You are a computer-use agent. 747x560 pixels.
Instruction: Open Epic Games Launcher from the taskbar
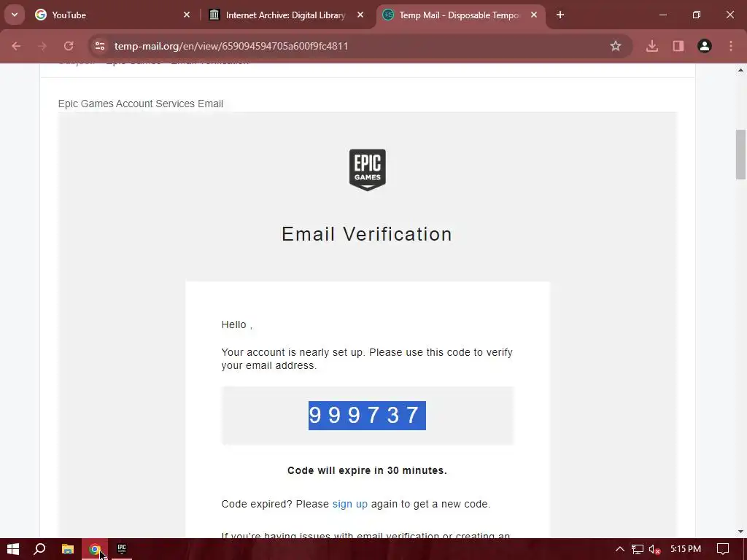122,549
